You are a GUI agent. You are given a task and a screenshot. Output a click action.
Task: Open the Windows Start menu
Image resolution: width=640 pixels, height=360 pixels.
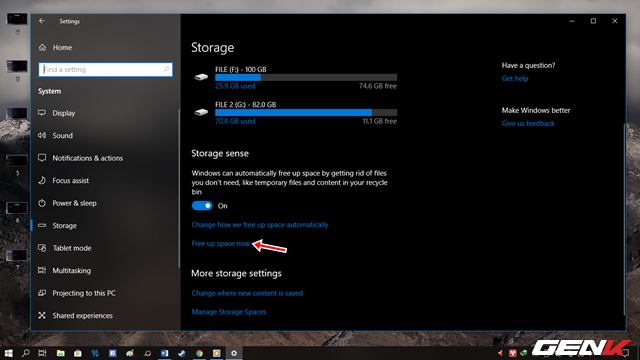click(x=9, y=353)
